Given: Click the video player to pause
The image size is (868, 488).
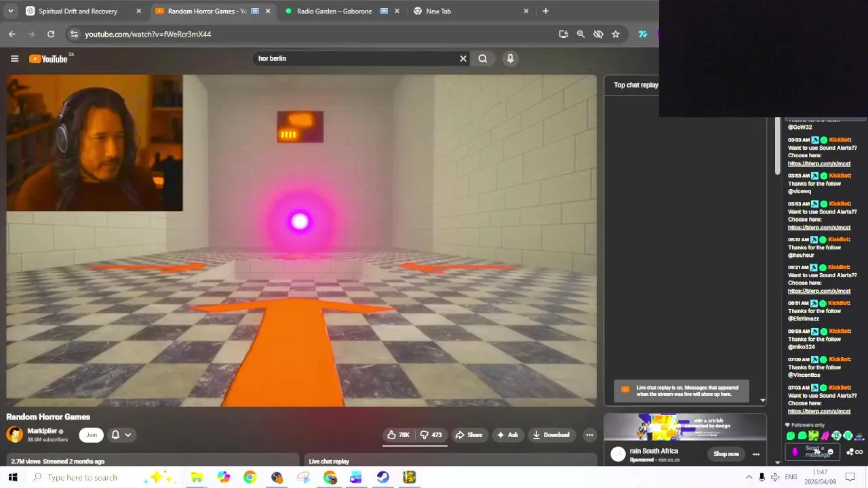Looking at the screenshot, I should point(302,241).
